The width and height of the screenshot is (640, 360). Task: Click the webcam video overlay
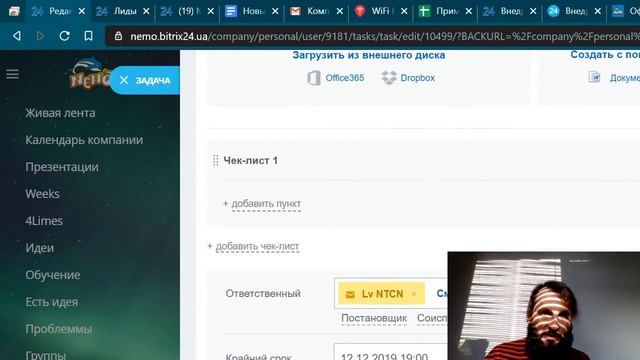pos(544,306)
